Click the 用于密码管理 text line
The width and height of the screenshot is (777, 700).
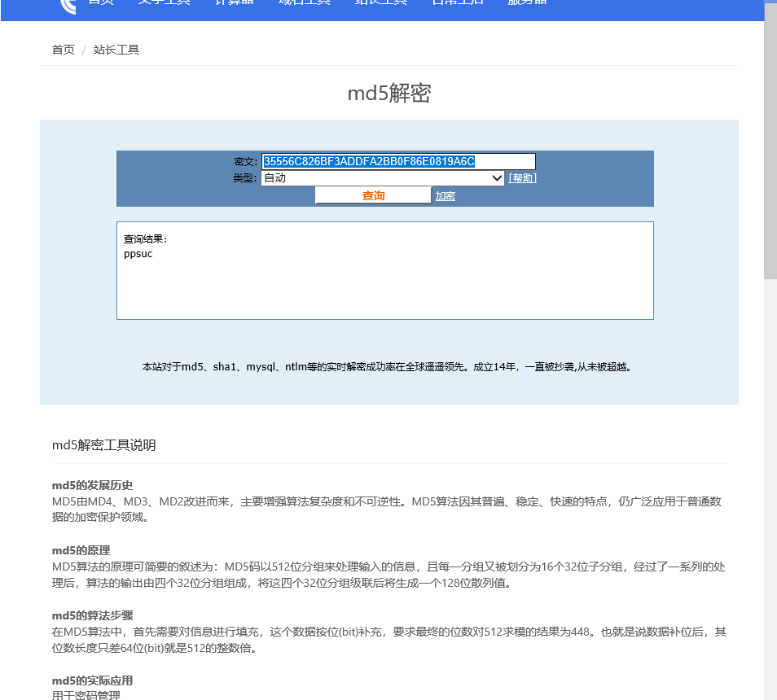pyautogui.click(x=86, y=695)
